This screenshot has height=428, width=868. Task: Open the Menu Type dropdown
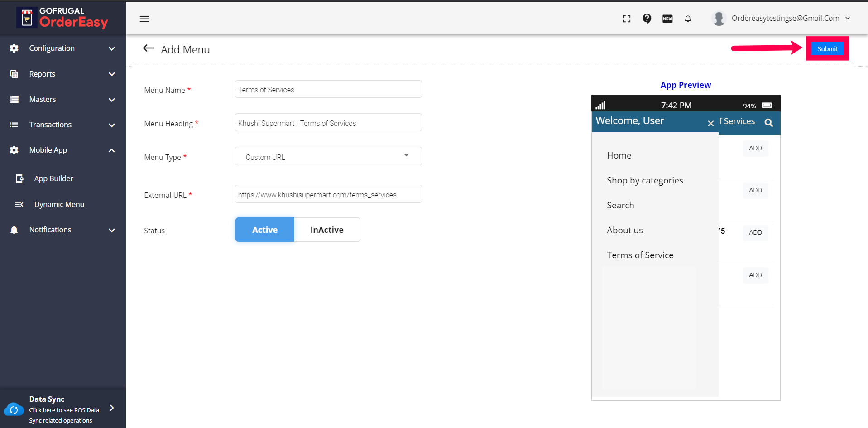(328, 156)
